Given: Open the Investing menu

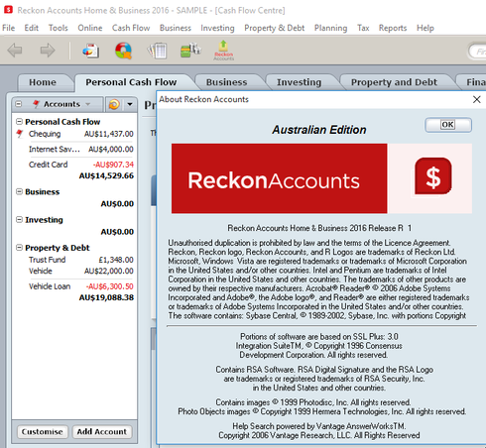Looking at the screenshot, I should (x=217, y=28).
